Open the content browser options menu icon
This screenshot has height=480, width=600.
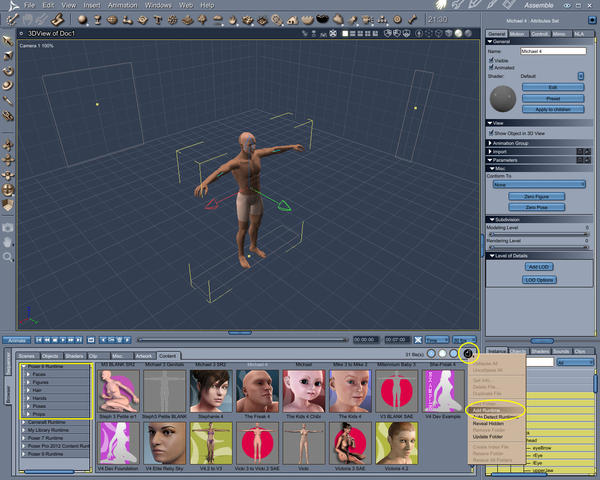pyautogui.click(x=468, y=353)
